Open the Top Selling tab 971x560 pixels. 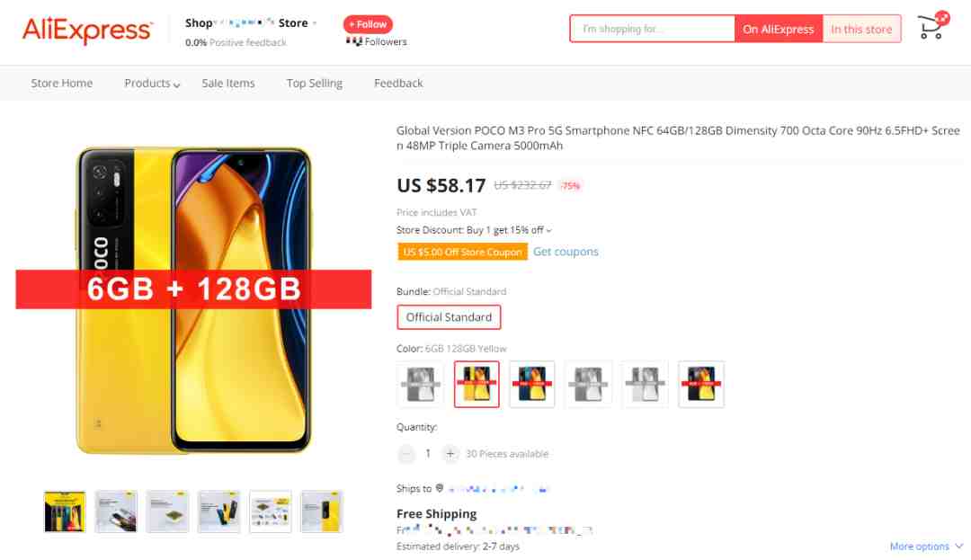tap(314, 83)
